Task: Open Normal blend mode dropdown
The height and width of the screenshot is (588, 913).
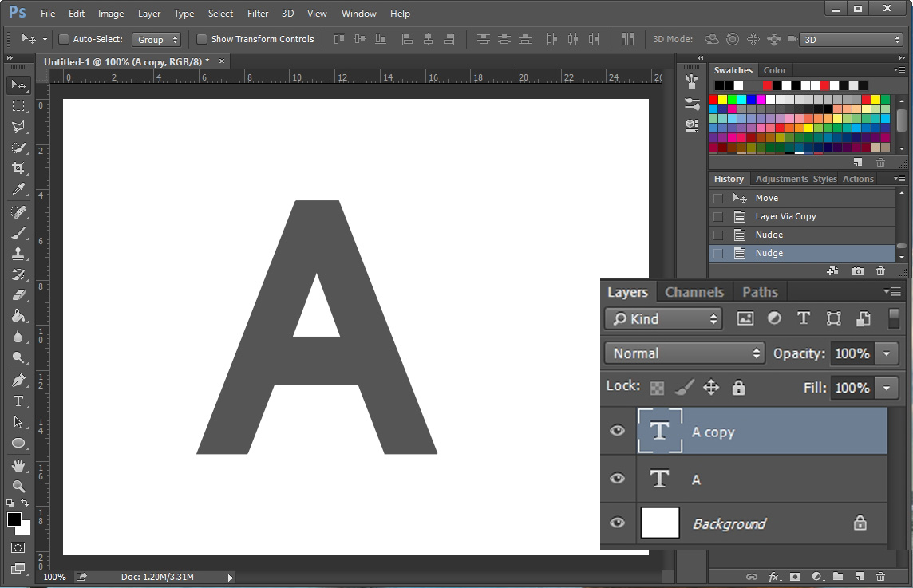Action: click(x=685, y=353)
